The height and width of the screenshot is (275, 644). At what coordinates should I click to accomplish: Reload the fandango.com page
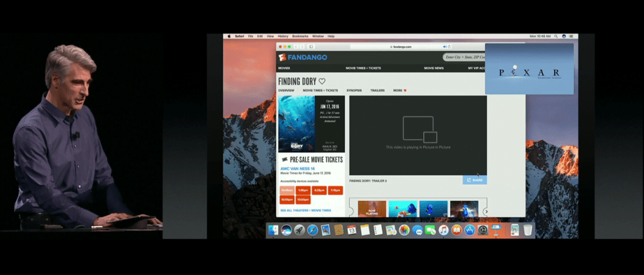pos(450,47)
